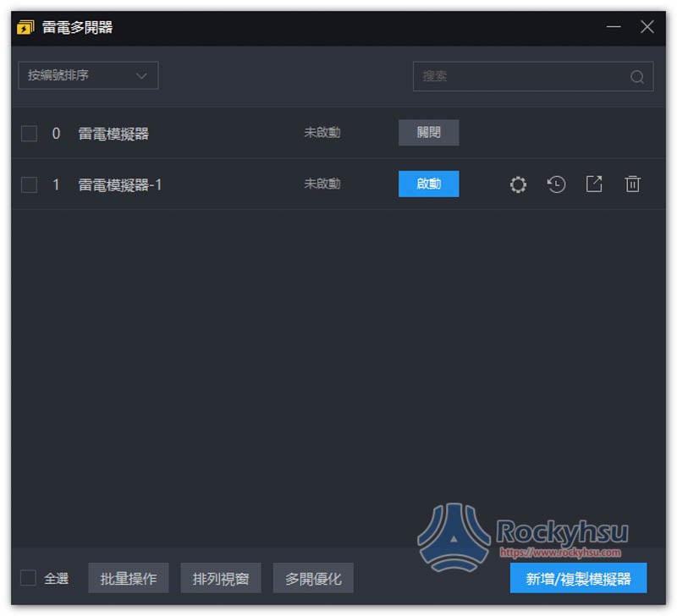Tick checkbox for emulator 1 雷電模擬器-1
This screenshot has width=677, height=616.
pyautogui.click(x=29, y=184)
